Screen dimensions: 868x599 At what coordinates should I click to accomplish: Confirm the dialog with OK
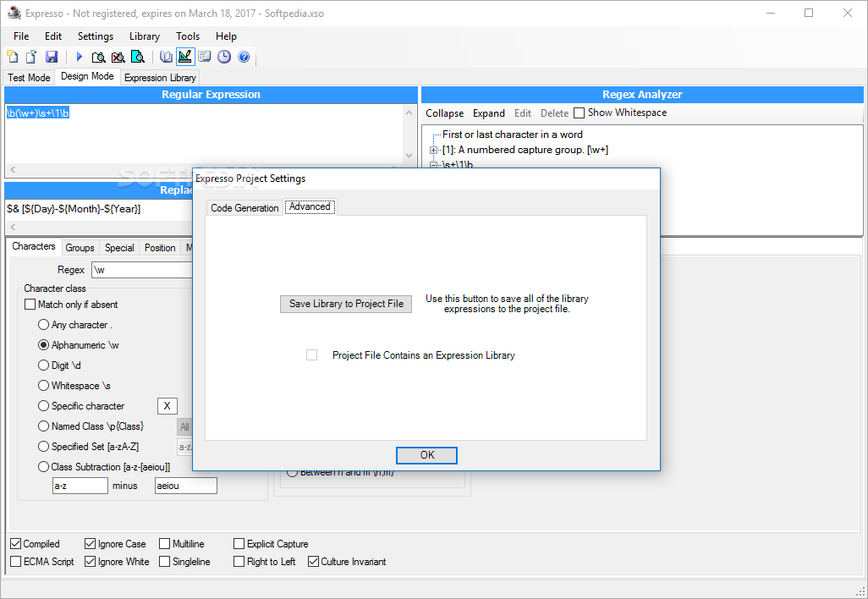pyautogui.click(x=426, y=455)
